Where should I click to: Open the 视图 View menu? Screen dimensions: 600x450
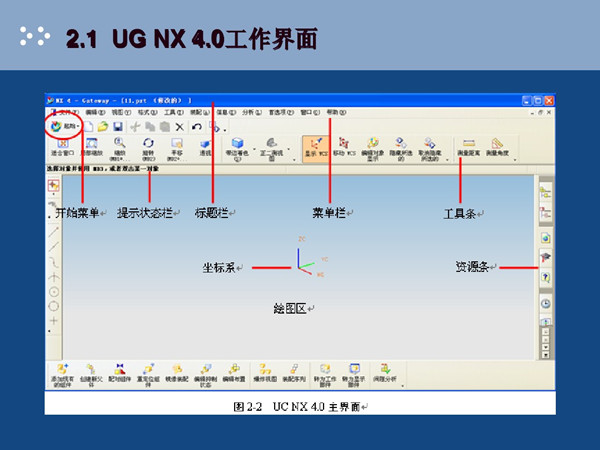coord(121,112)
